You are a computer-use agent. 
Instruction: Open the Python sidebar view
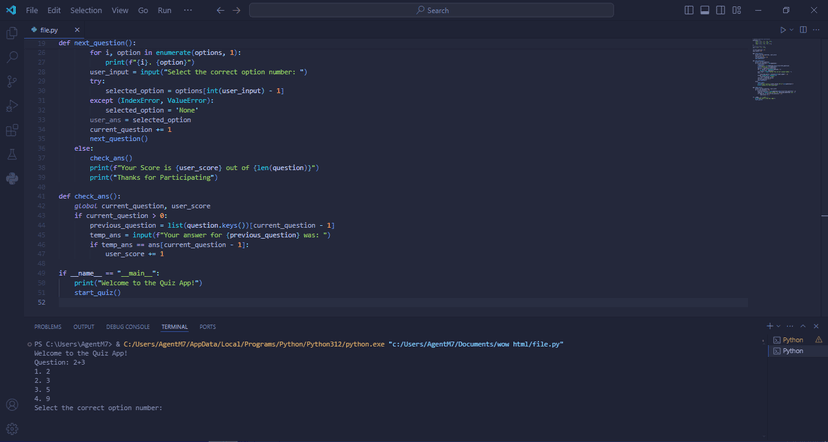coord(12,178)
